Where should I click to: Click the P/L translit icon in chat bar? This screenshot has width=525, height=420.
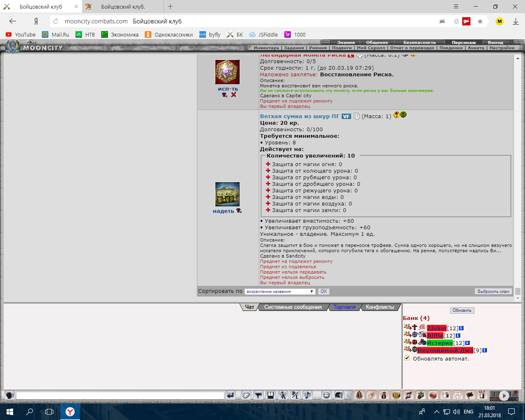coord(295,395)
